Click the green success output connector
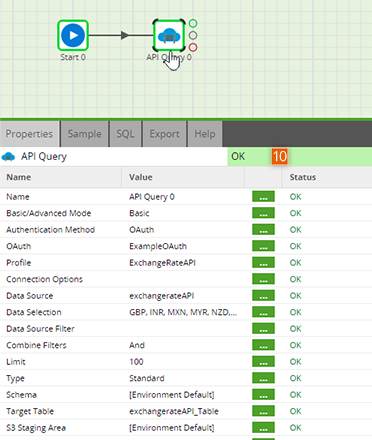This screenshot has height=440, width=372. 193,23
